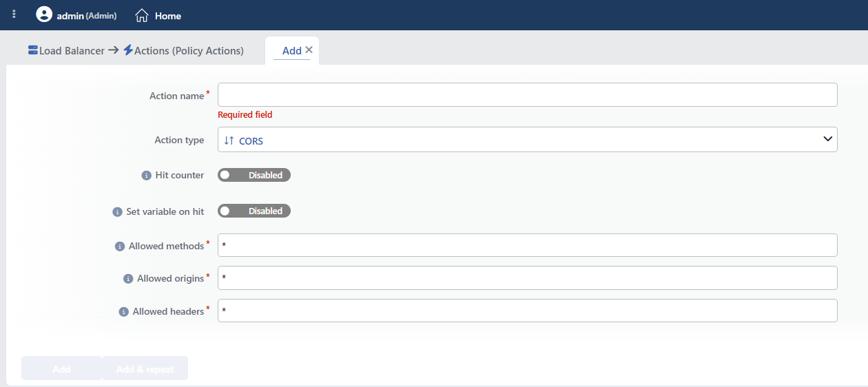
Task: Click the 'Required field' error text
Action: tap(245, 115)
